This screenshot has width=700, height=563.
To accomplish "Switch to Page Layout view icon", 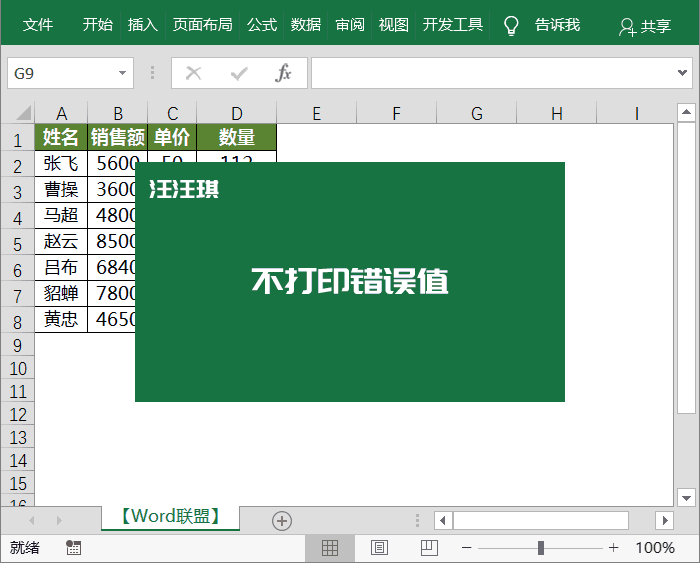I will pos(379,548).
